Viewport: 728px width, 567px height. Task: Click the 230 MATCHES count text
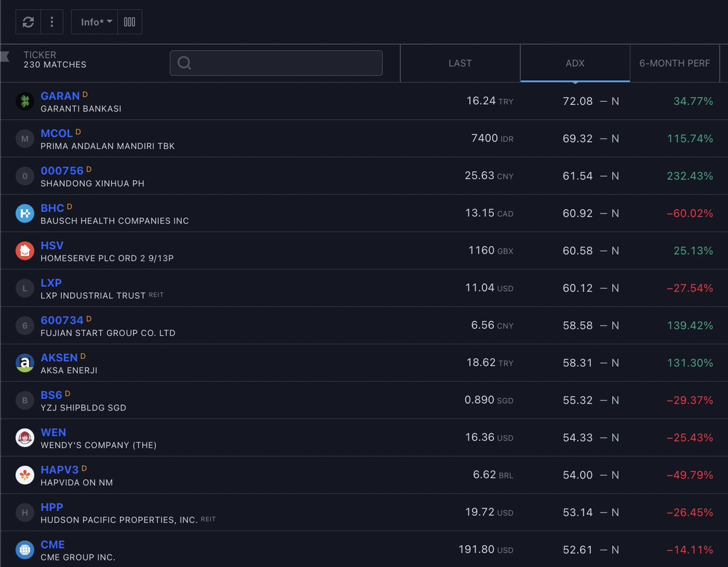click(55, 64)
